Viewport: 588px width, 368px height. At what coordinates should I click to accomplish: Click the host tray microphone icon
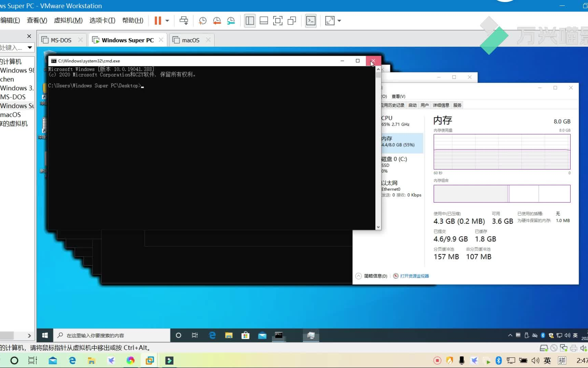pyautogui.click(x=461, y=361)
